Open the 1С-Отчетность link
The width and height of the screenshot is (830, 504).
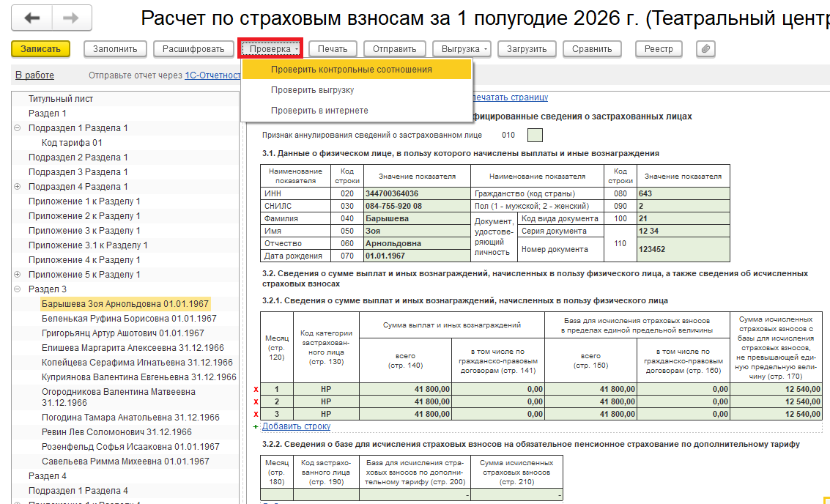pyautogui.click(x=212, y=75)
